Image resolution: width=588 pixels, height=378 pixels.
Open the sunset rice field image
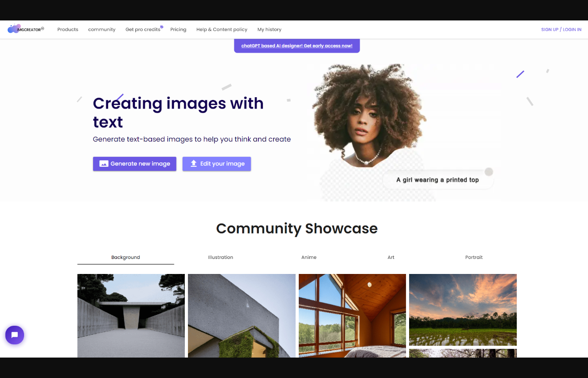(x=463, y=309)
